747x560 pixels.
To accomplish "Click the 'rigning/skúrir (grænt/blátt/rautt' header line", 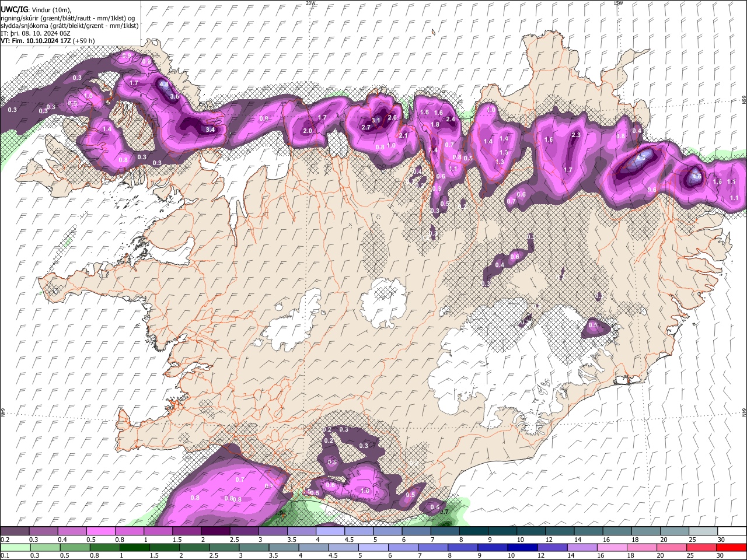I will (x=68, y=17).
